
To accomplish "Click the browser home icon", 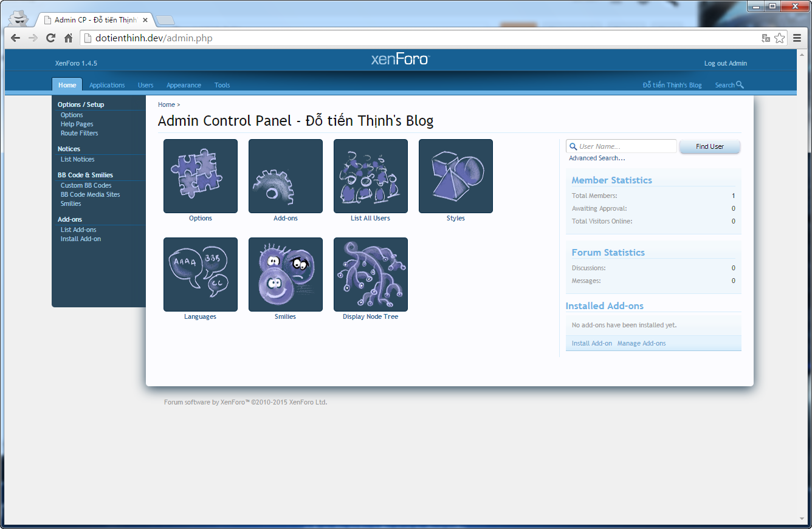I will [69, 38].
